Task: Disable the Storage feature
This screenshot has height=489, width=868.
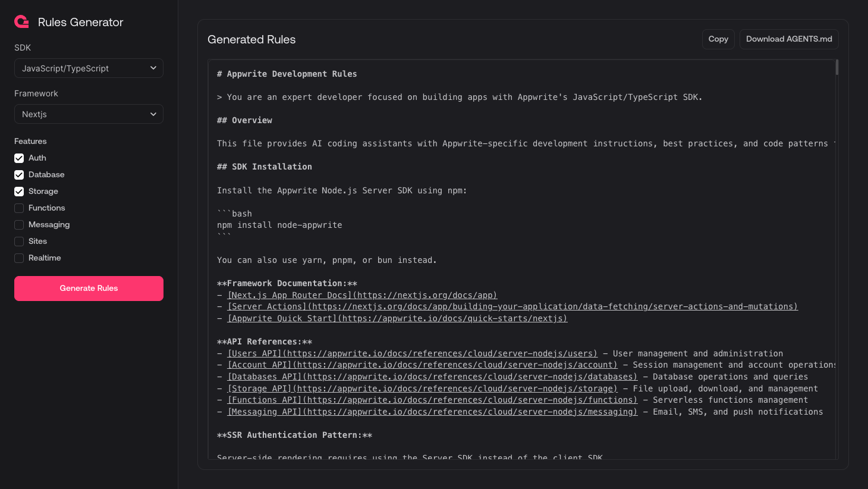Action: (18, 191)
